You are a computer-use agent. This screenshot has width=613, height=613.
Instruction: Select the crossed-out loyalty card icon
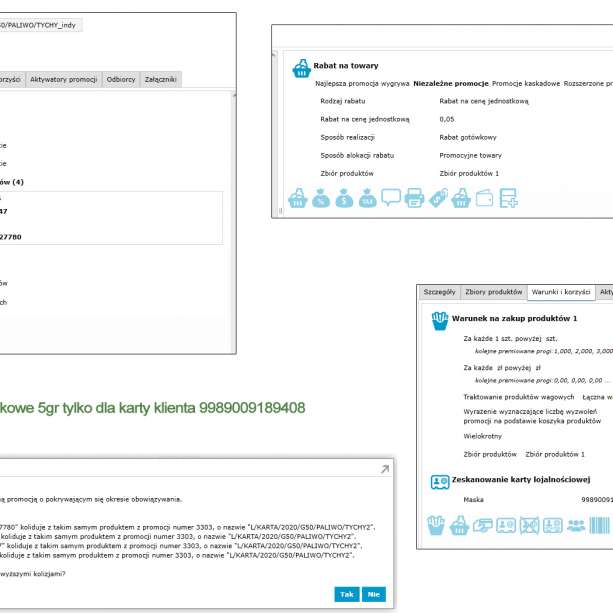529,525
